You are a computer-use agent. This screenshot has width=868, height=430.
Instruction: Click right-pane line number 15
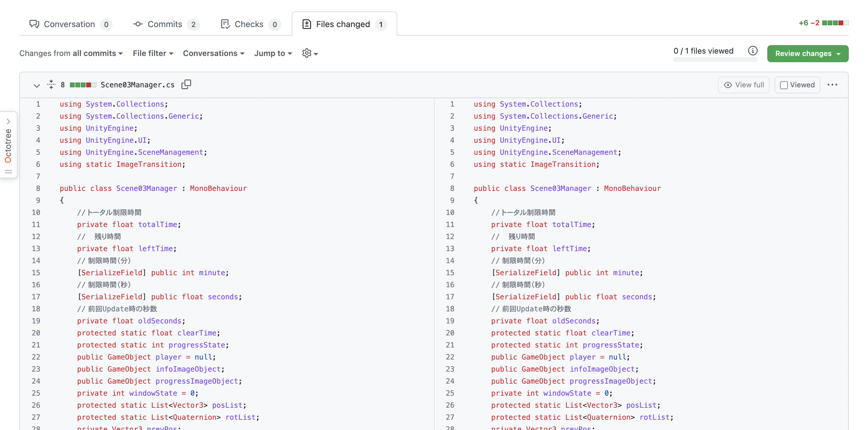450,273
